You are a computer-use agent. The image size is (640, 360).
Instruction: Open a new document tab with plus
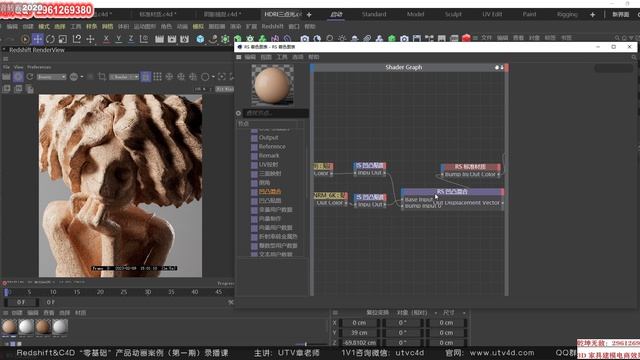tap(309, 15)
